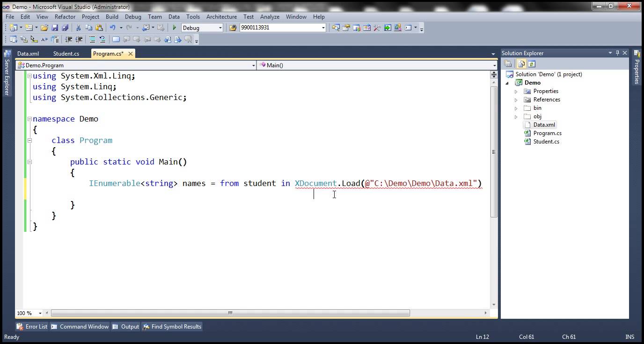Open the Find Symbol Results tab
This screenshot has height=344, width=644.
pyautogui.click(x=172, y=326)
